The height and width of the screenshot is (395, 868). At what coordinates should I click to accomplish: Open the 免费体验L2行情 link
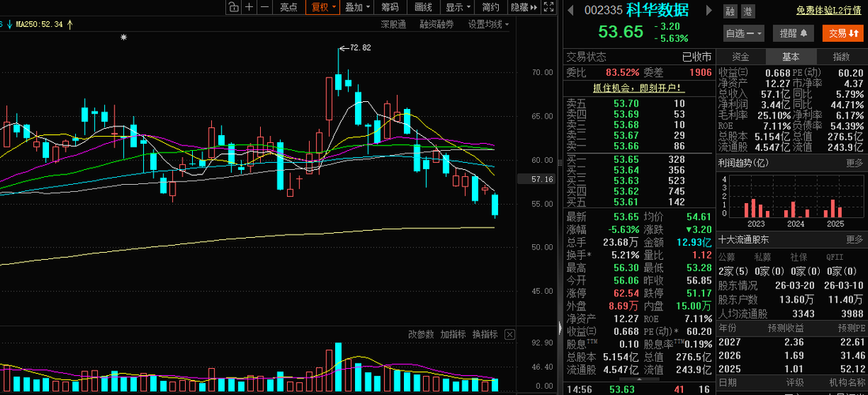point(828,11)
